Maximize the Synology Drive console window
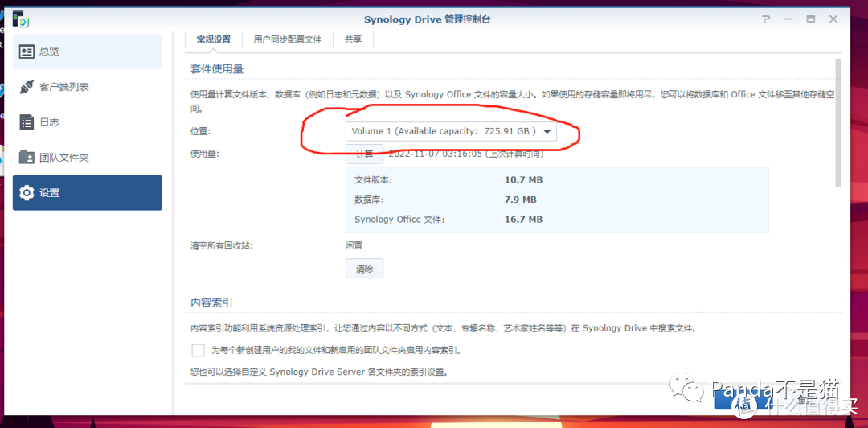This screenshot has width=868, height=428. (x=810, y=19)
